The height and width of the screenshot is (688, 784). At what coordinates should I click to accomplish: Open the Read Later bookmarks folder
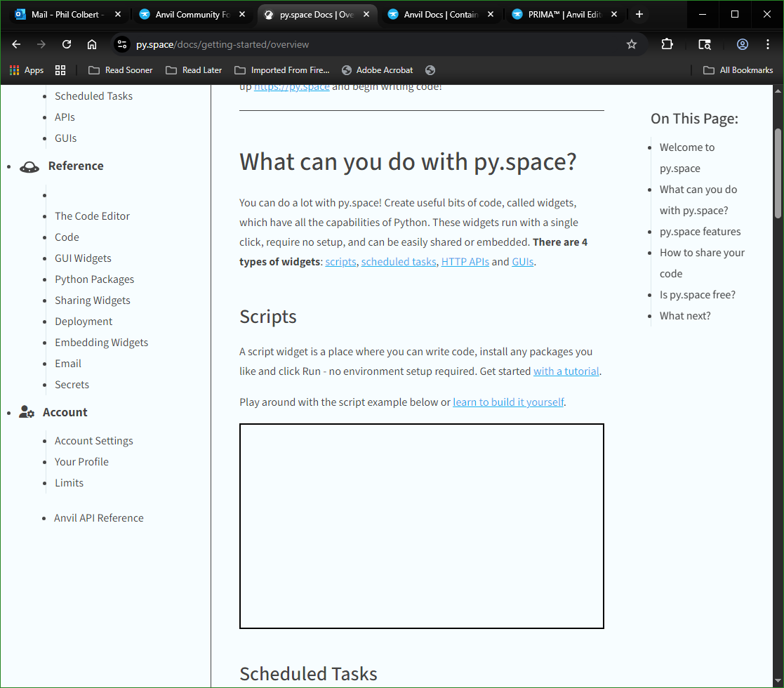(x=194, y=70)
